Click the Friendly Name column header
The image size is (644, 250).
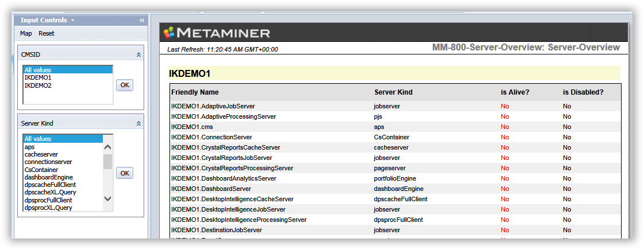pos(195,92)
